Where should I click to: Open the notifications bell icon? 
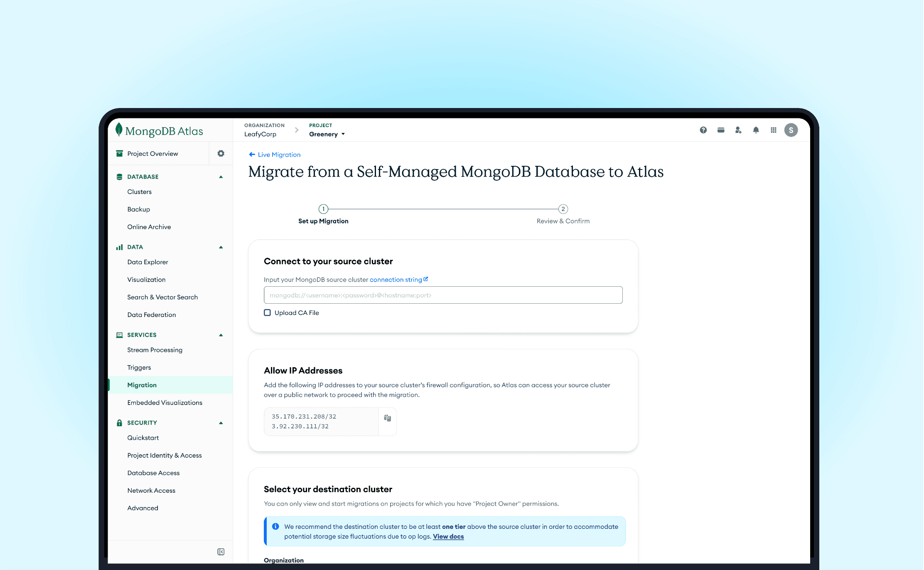(756, 130)
